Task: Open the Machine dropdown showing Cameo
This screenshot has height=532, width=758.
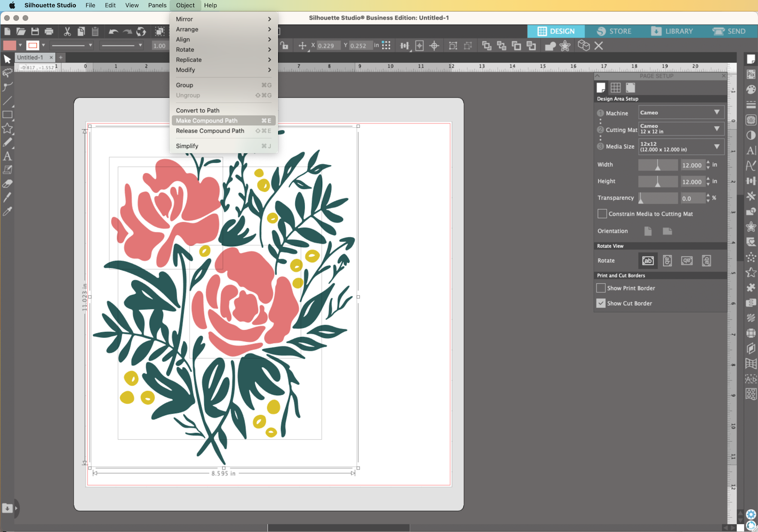Action: click(x=681, y=113)
